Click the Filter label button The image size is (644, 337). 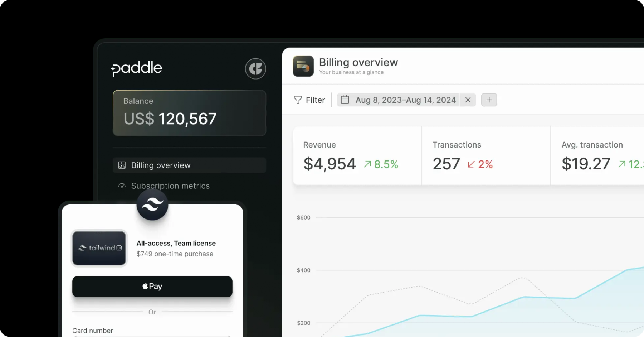(315, 100)
